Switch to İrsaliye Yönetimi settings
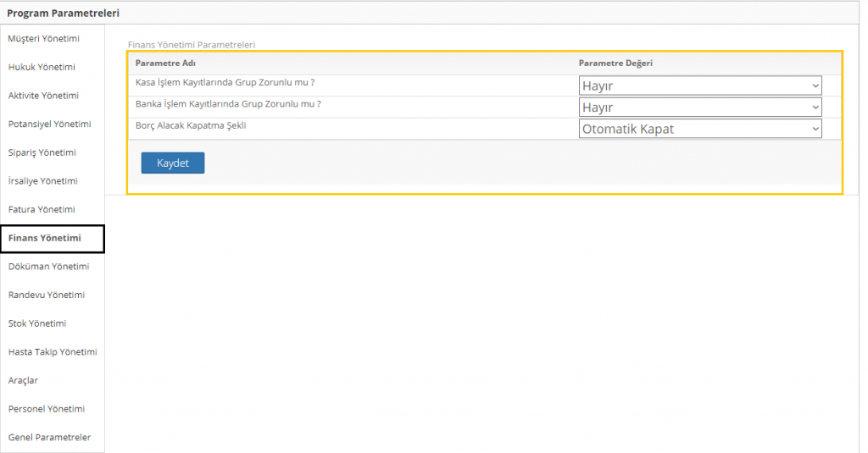868x453 pixels. (x=42, y=181)
